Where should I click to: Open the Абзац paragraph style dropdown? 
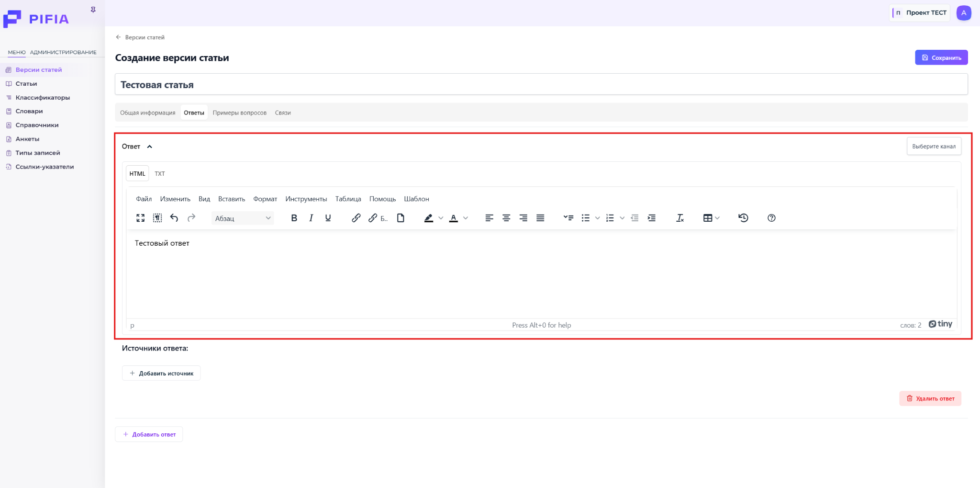click(x=243, y=218)
